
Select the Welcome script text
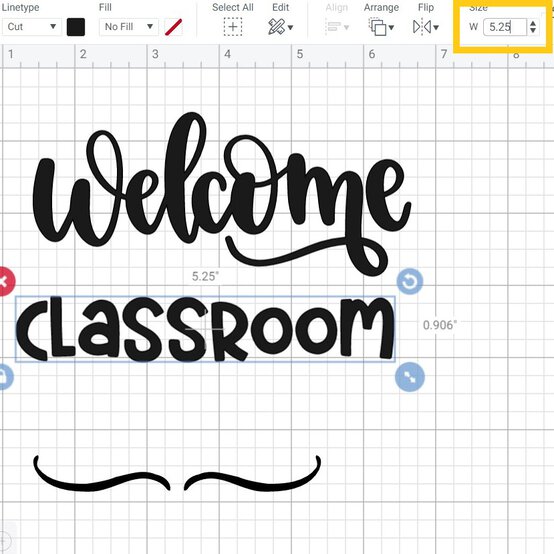(x=222, y=194)
